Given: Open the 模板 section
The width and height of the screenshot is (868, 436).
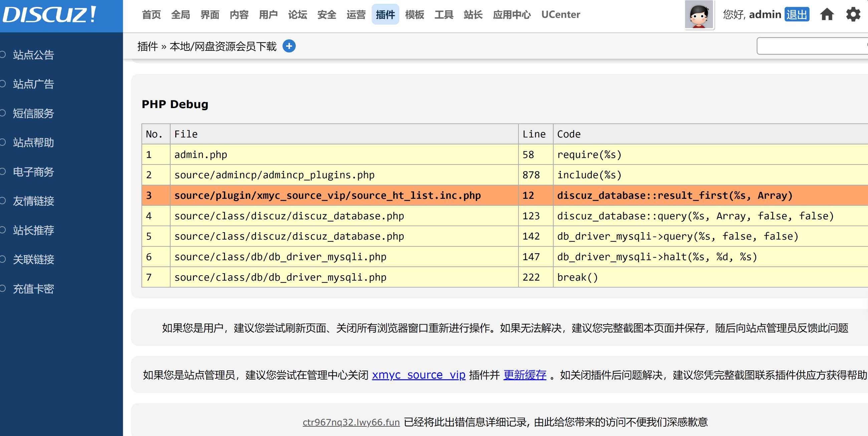Looking at the screenshot, I should (414, 14).
